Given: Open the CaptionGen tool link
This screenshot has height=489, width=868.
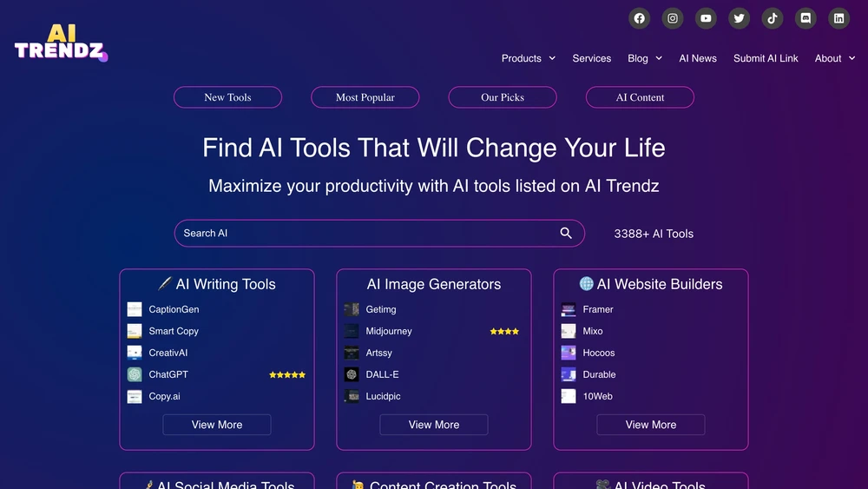Looking at the screenshot, I should pyautogui.click(x=174, y=309).
